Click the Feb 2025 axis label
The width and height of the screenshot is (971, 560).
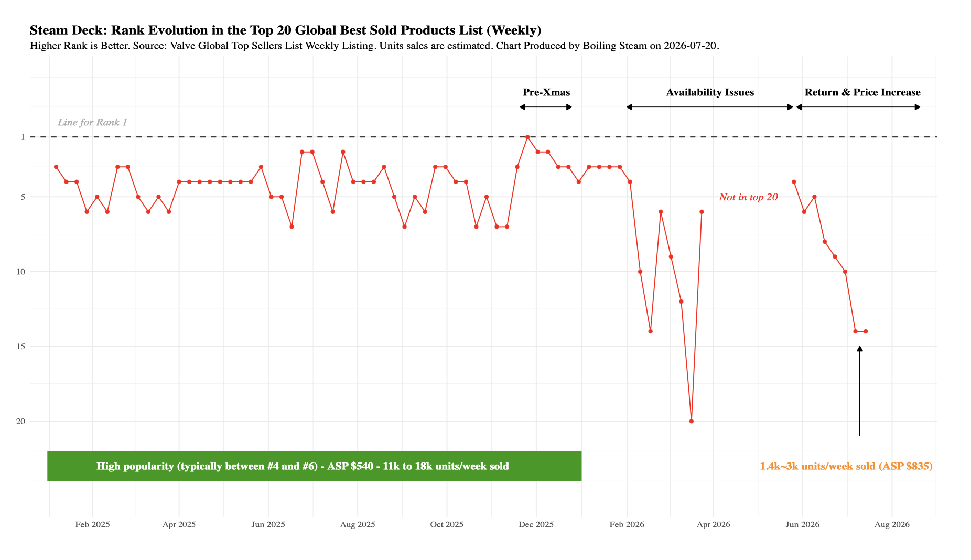92,524
